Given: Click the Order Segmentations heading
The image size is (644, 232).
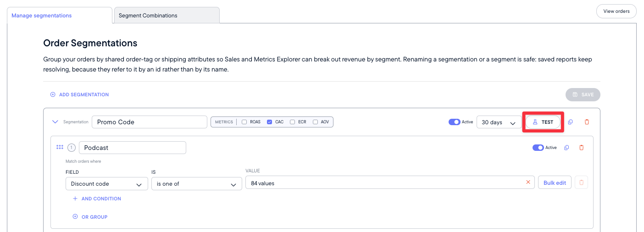Looking at the screenshot, I should 90,43.
